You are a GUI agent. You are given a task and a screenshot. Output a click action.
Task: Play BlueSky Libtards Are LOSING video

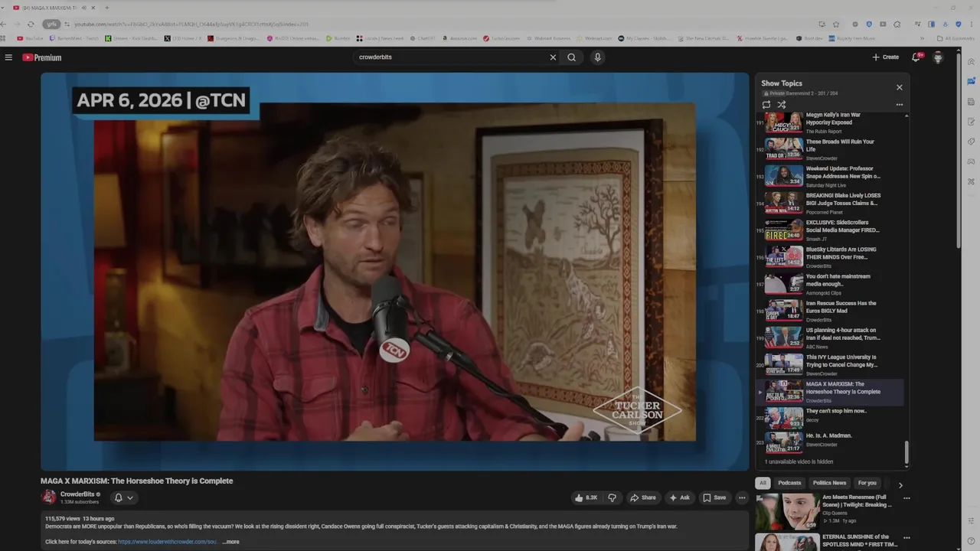tap(830, 257)
